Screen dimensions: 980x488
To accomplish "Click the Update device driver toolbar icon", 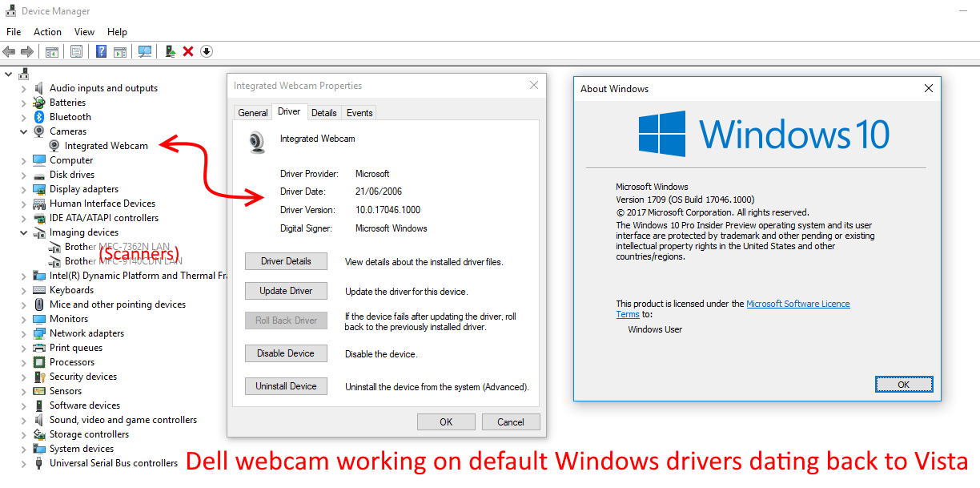I will point(170,51).
